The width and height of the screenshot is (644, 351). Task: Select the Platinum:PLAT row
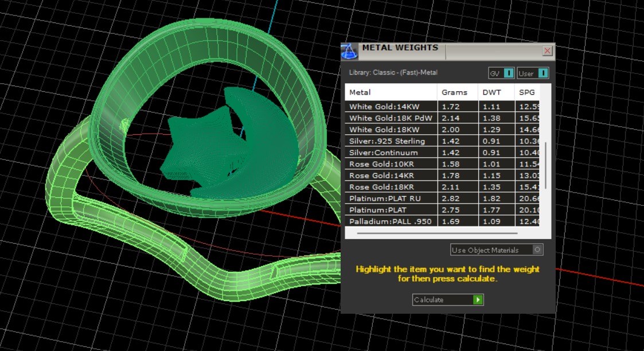coord(442,210)
